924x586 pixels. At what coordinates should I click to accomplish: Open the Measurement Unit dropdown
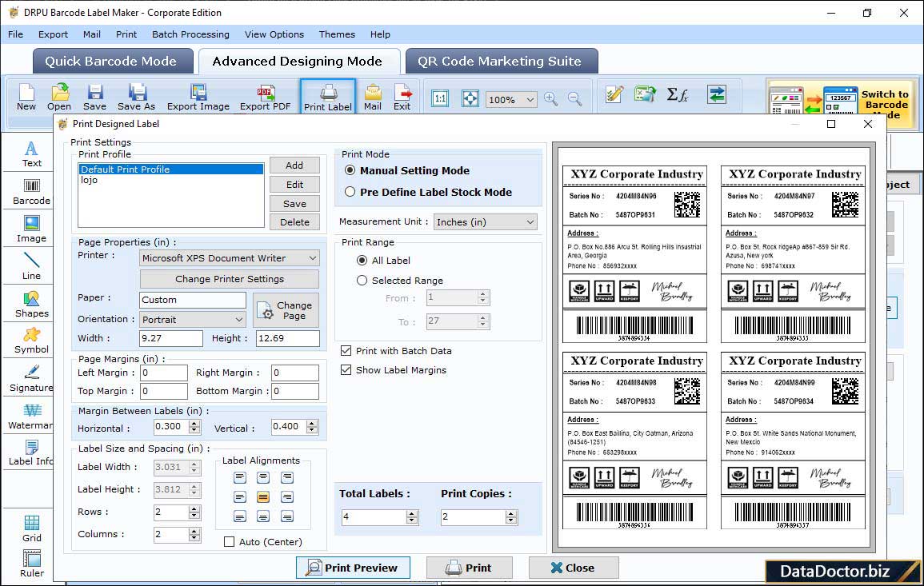(486, 222)
